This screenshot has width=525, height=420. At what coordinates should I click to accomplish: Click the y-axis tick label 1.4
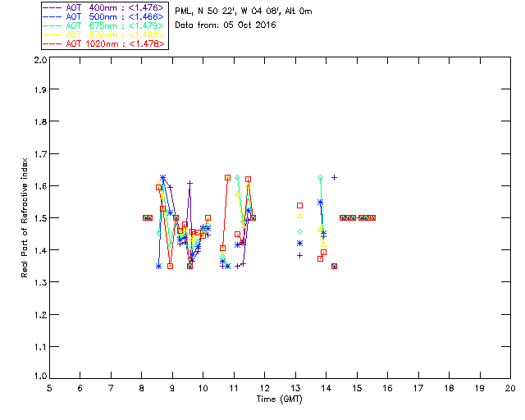pyautogui.click(x=40, y=250)
